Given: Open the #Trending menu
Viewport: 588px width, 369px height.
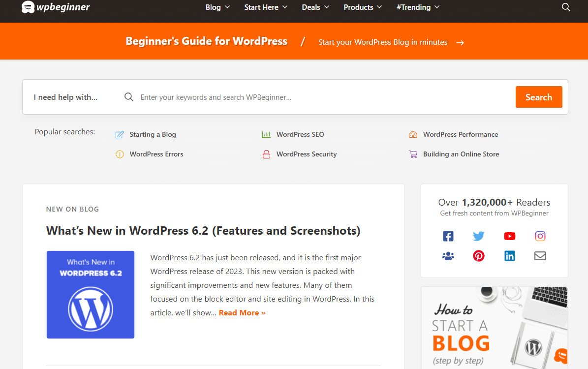Looking at the screenshot, I should [x=418, y=7].
